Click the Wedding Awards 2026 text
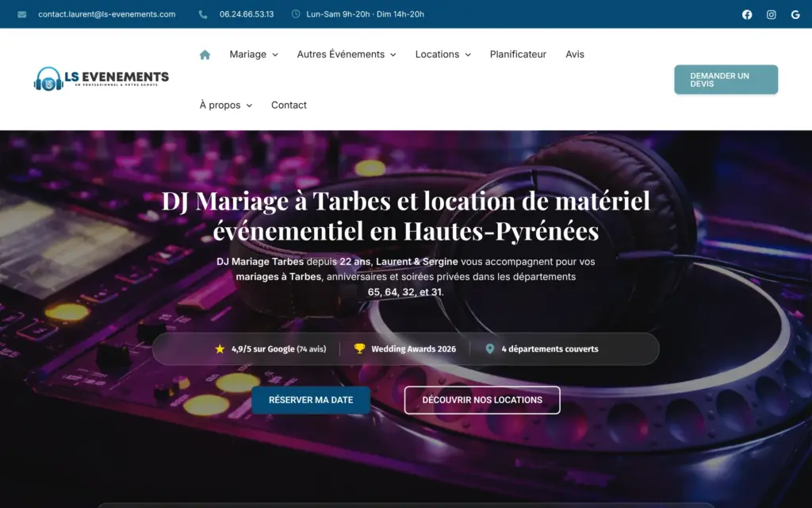The width and height of the screenshot is (812, 508). click(414, 349)
